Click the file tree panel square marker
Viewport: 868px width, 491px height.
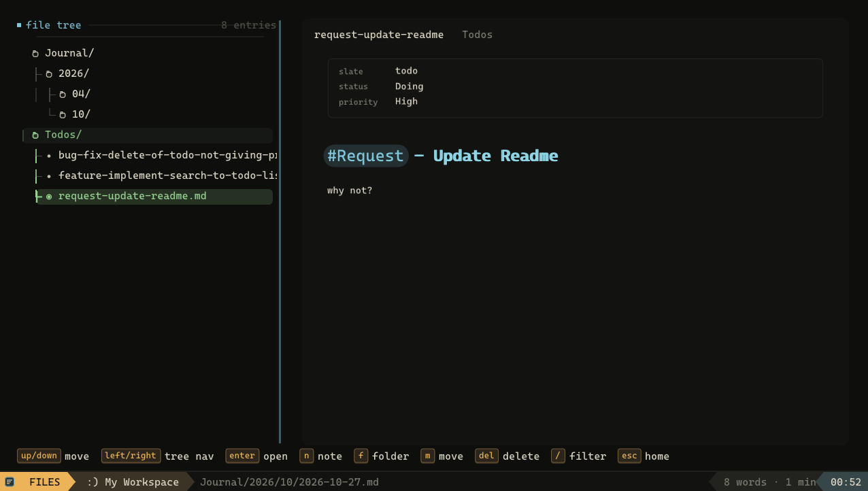click(x=19, y=25)
